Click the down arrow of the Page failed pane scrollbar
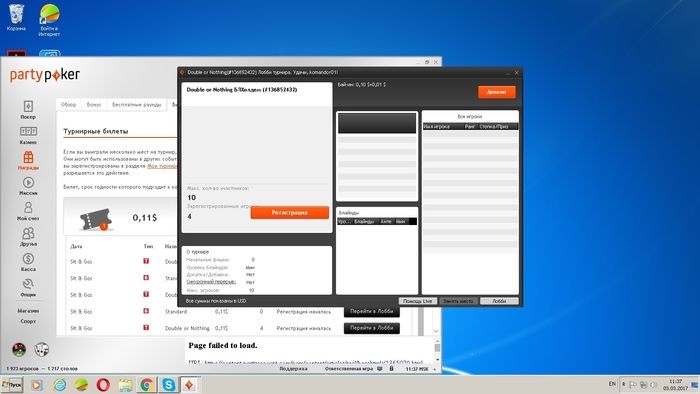The image size is (700, 394). coord(437,360)
